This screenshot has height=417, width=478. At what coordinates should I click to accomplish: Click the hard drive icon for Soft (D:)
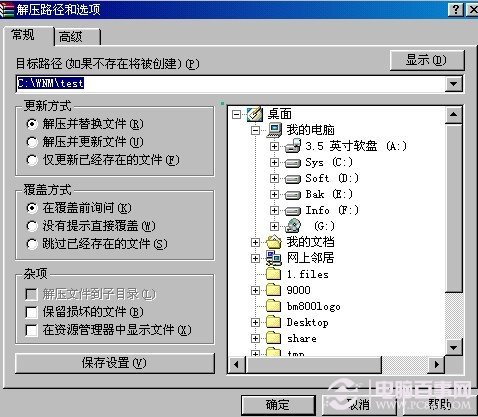tap(293, 179)
